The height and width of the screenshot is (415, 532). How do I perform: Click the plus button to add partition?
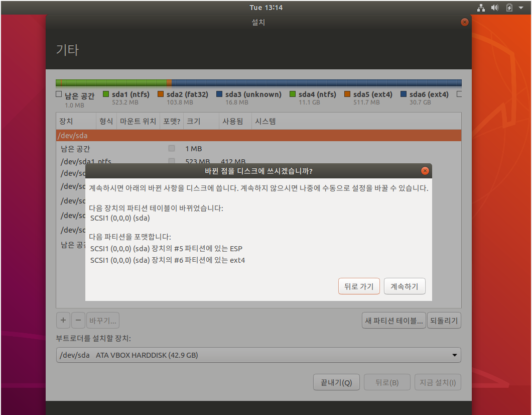63,320
